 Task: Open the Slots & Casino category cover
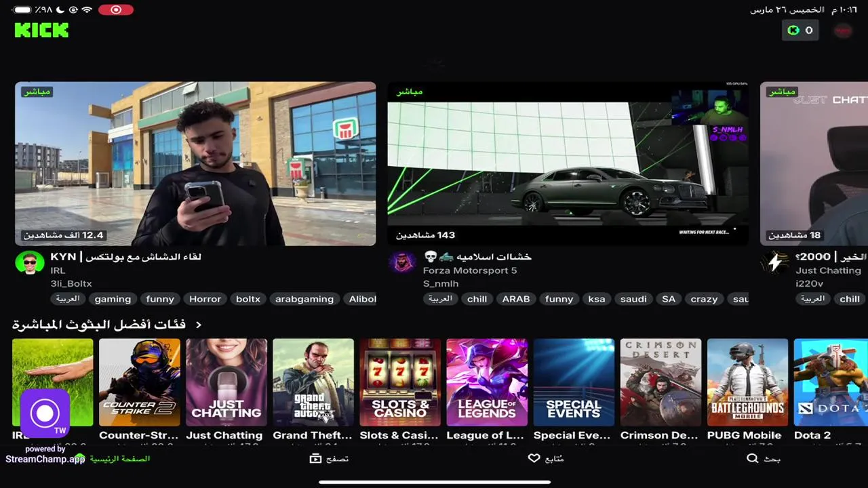[400, 382]
